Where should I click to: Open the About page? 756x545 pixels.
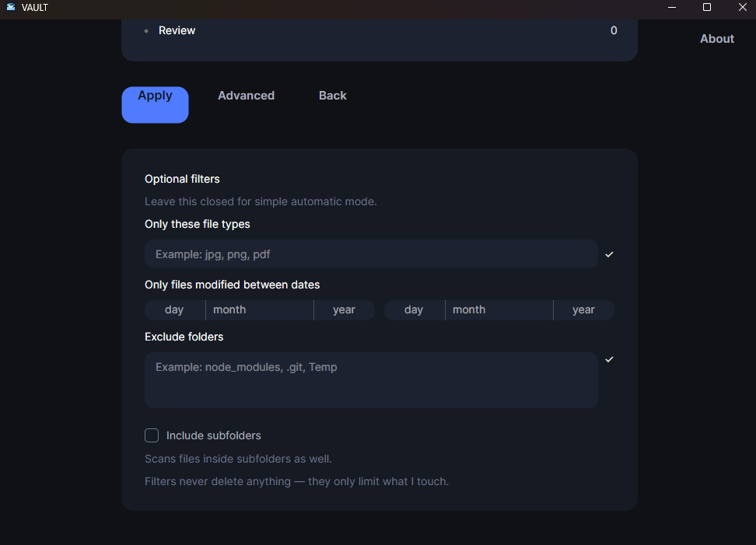click(x=716, y=39)
